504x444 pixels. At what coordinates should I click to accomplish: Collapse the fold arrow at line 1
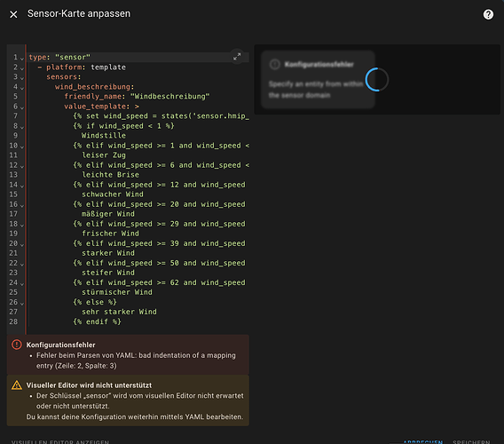point(22,59)
